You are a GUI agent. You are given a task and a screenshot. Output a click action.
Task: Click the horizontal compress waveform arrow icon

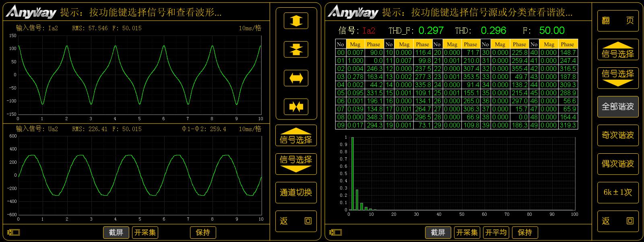(296, 107)
